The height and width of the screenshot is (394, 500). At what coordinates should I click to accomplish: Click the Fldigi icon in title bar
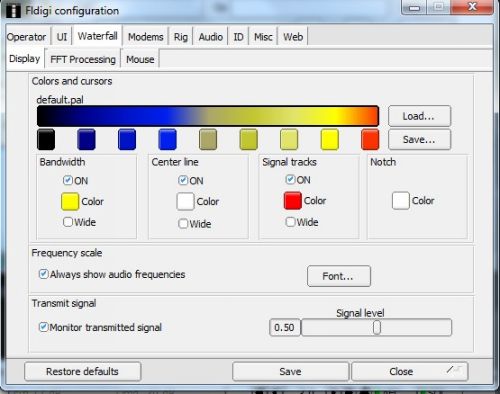coord(13,11)
